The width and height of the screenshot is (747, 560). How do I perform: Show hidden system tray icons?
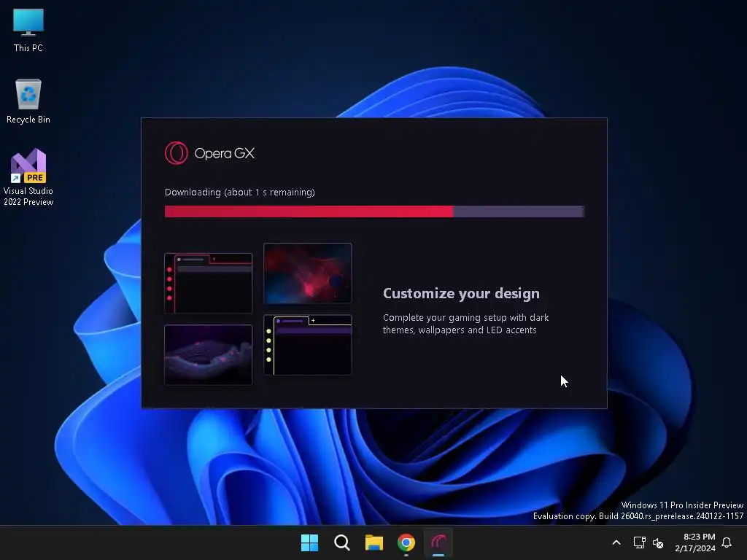click(x=616, y=542)
